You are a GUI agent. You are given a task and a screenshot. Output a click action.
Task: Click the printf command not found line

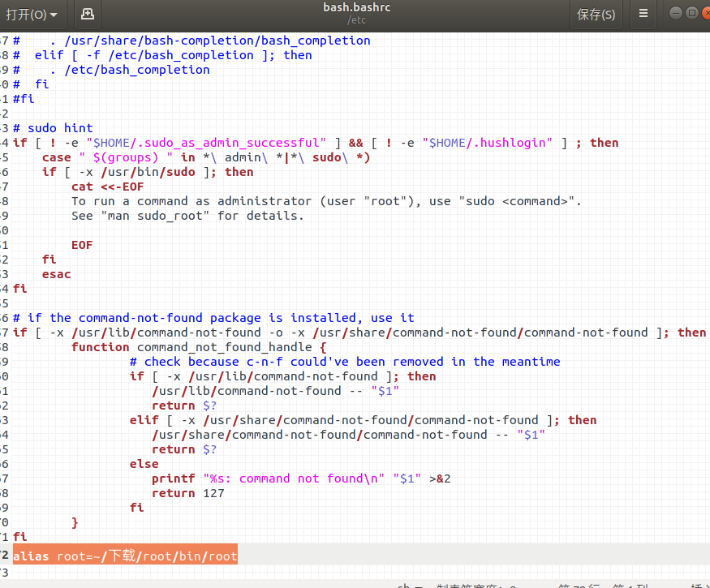coord(300,479)
